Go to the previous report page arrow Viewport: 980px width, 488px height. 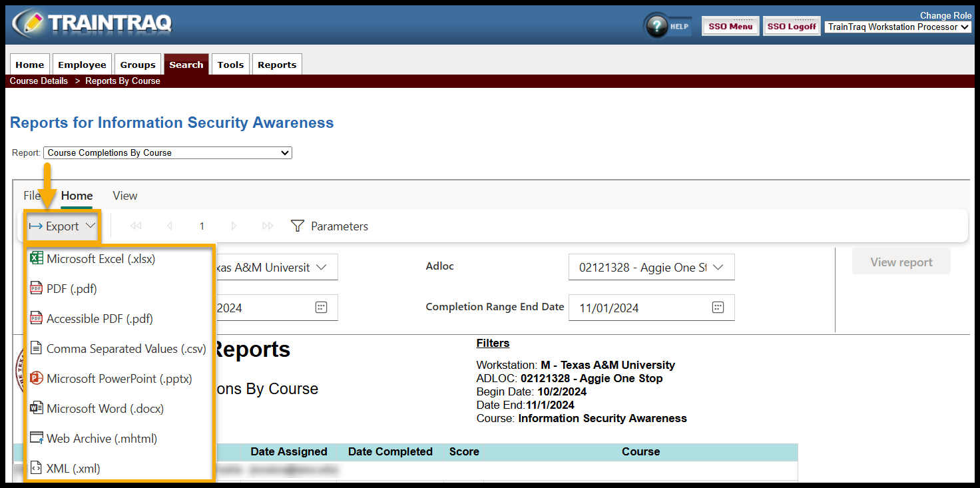(169, 226)
